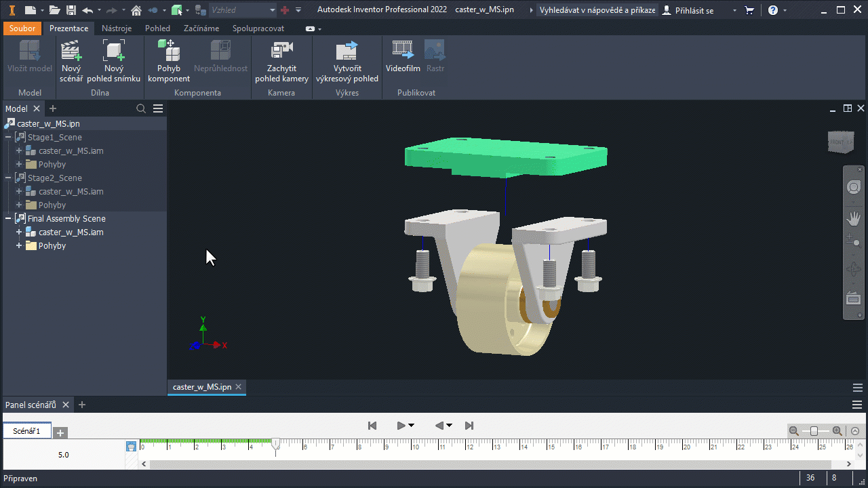Save the presentation with the floppy disk icon
The width and height of the screenshot is (868, 488).
pos(71,10)
